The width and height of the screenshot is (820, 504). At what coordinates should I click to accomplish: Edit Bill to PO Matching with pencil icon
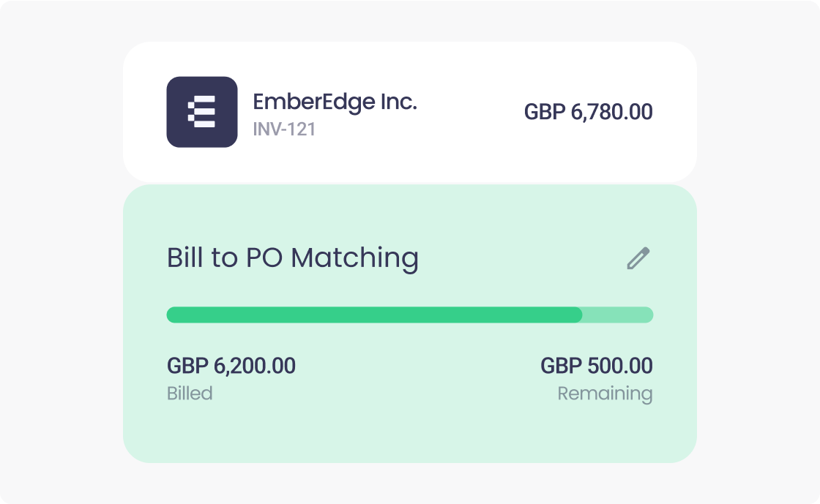pos(638,258)
